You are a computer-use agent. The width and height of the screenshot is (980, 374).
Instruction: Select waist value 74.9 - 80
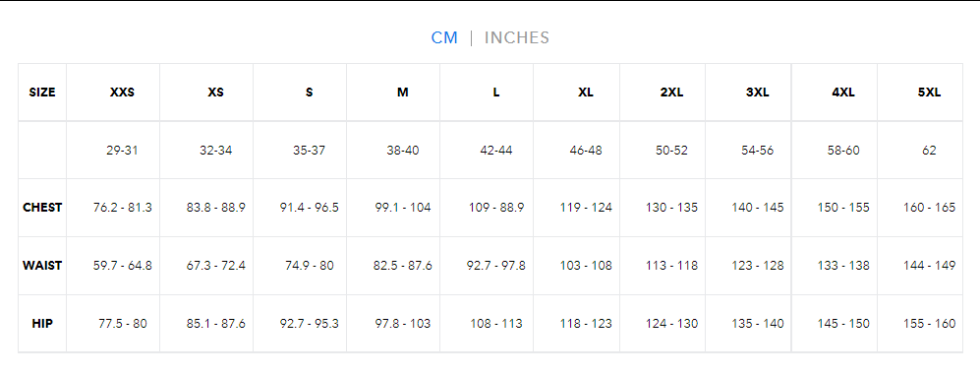tap(309, 265)
